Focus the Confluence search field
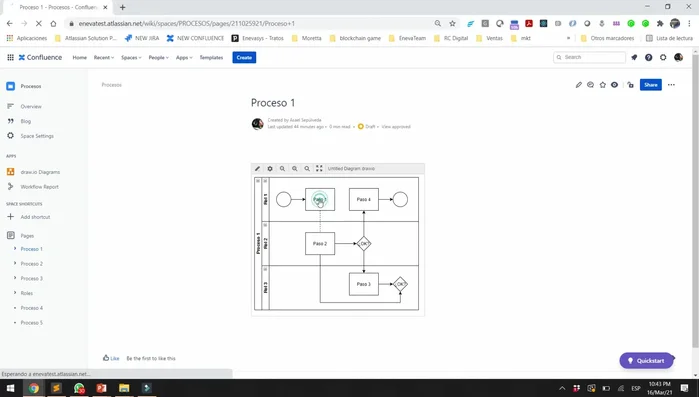699x397 pixels. tap(589, 57)
